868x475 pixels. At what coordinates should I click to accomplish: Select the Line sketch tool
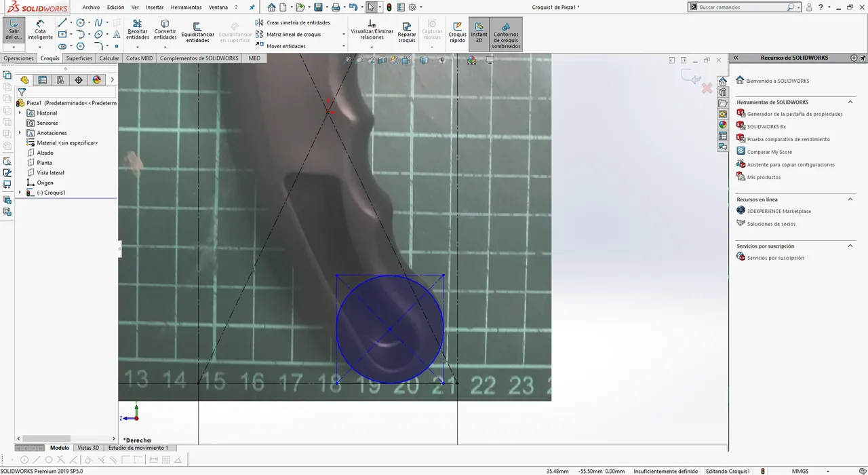tap(62, 22)
